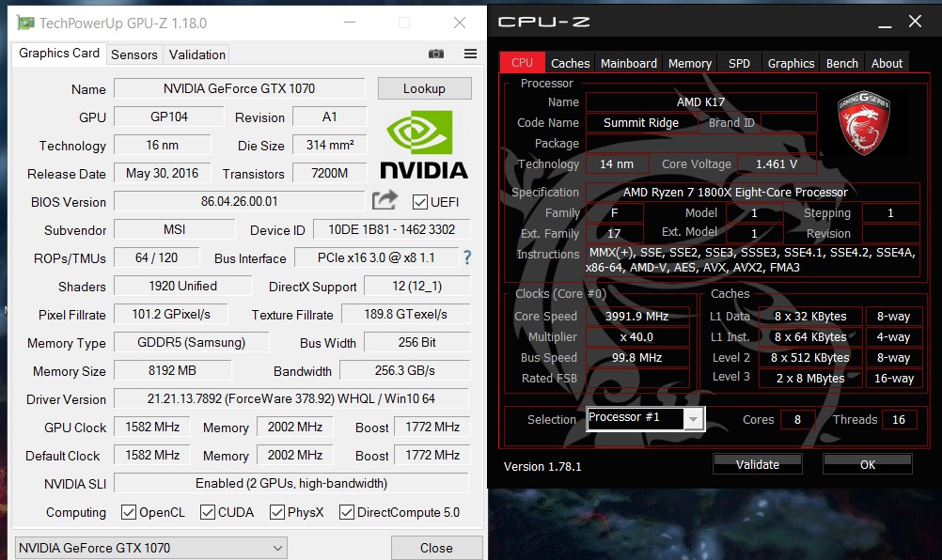Screen dimensions: 942x560
Task: Click the Close button in GPU-Z
Action: pos(436,548)
